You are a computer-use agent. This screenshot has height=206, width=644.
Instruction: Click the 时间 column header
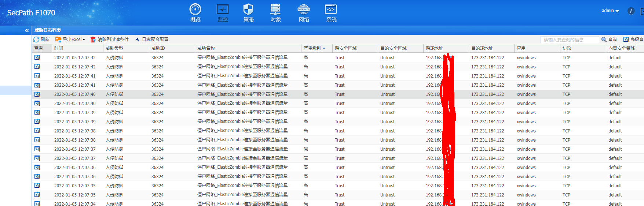59,48
